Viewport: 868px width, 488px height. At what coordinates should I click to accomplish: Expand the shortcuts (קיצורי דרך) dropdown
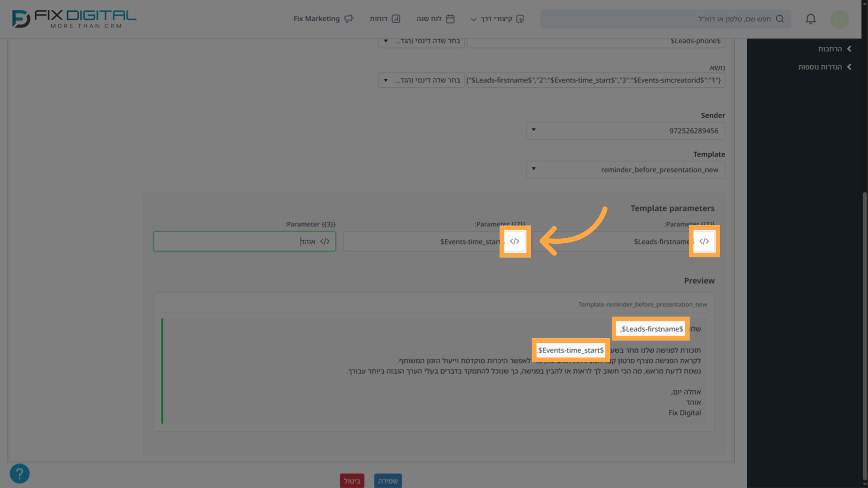(x=497, y=19)
